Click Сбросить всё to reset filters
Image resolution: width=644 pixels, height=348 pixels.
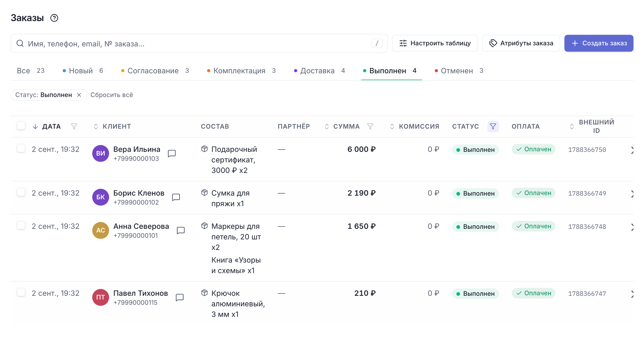112,95
